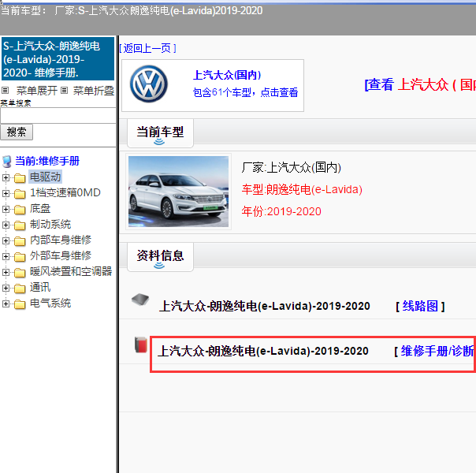Click the 上汽大众-朗逸纯电 title in 维修手册 row
Image resolution: width=476 pixels, height=473 pixels.
pyautogui.click(x=263, y=352)
